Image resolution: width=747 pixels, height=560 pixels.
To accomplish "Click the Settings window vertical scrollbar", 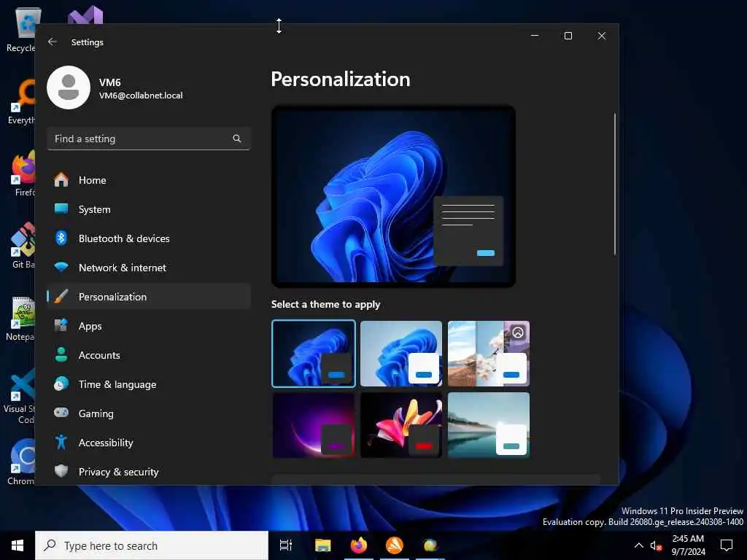I will click(x=614, y=184).
